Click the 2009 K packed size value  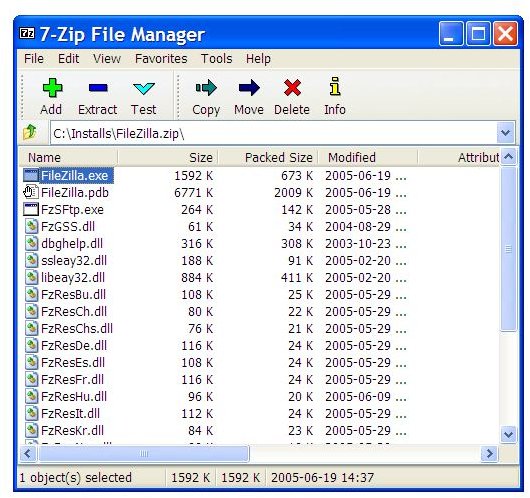[x=293, y=193]
